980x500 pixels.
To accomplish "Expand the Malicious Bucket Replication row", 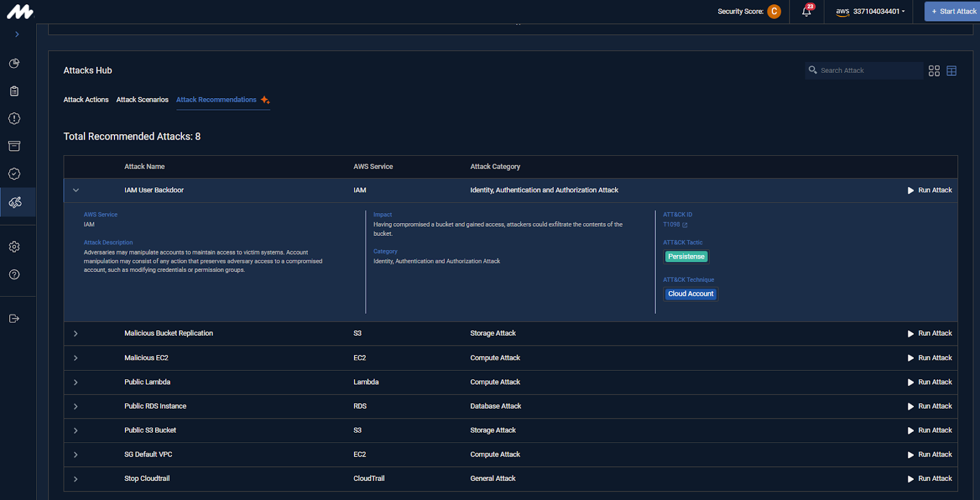I will pos(76,334).
